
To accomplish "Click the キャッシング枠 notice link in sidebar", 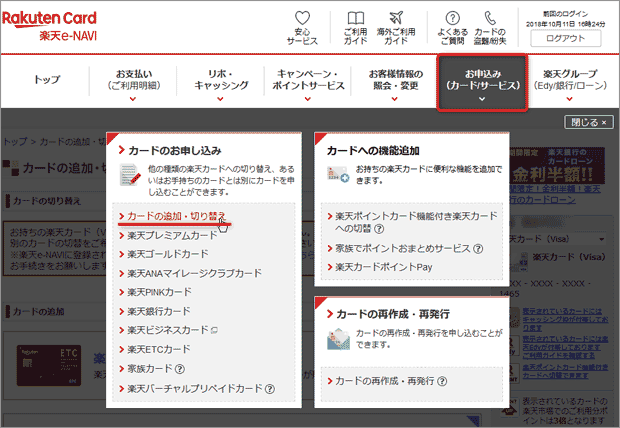I will click(x=565, y=320).
